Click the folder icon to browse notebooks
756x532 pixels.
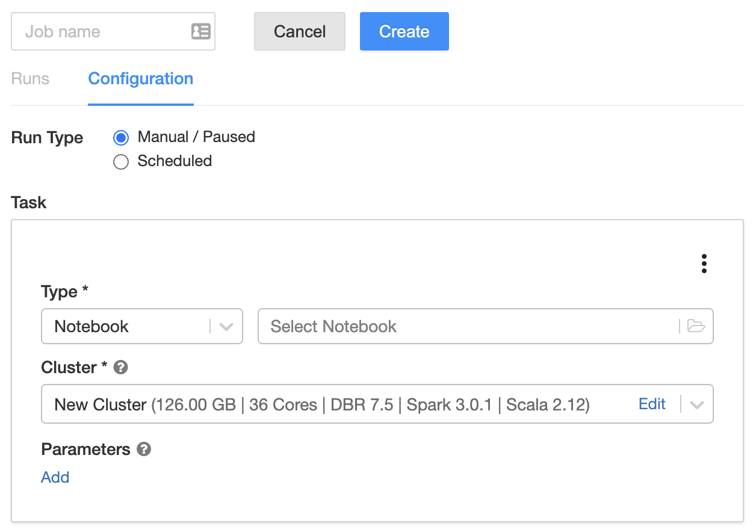pos(696,326)
